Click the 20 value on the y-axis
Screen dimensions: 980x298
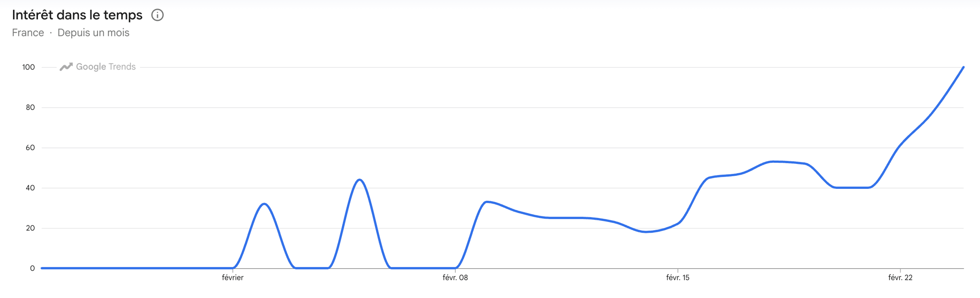pos(30,228)
